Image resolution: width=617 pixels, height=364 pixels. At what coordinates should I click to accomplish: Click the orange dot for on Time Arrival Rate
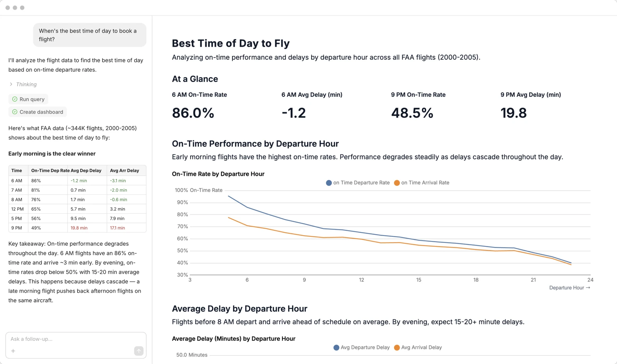(x=396, y=183)
